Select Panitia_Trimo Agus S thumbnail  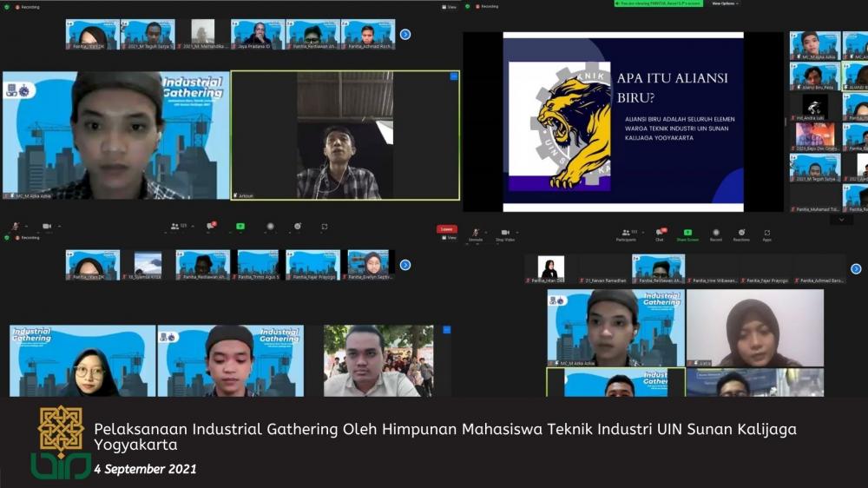point(258,266)
